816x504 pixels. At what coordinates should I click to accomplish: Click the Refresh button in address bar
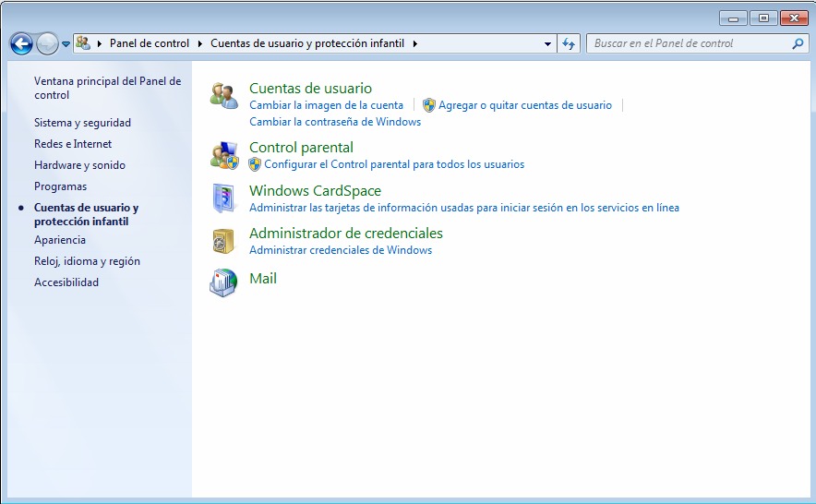(569, 43)
